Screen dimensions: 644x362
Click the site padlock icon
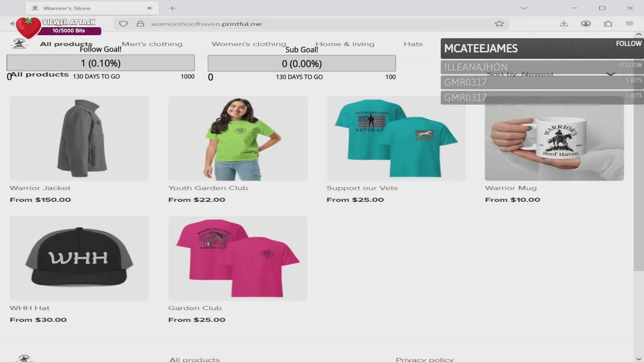pos(140,24)
